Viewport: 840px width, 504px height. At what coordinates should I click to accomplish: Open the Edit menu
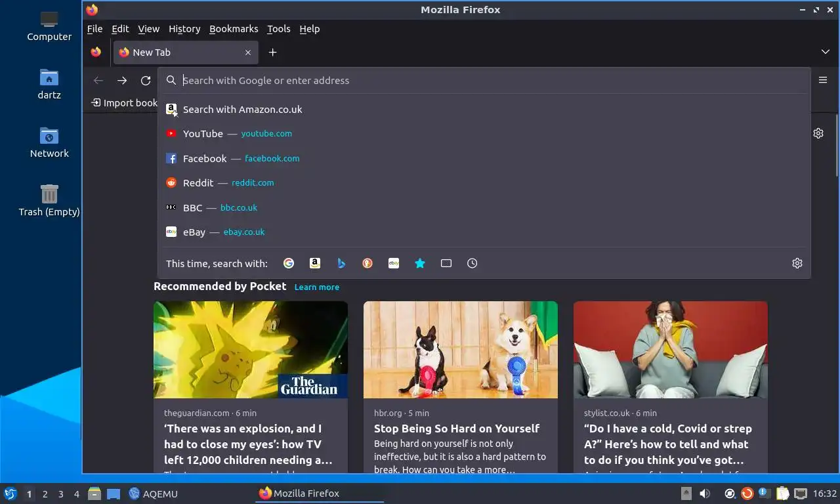coord(120,29)
